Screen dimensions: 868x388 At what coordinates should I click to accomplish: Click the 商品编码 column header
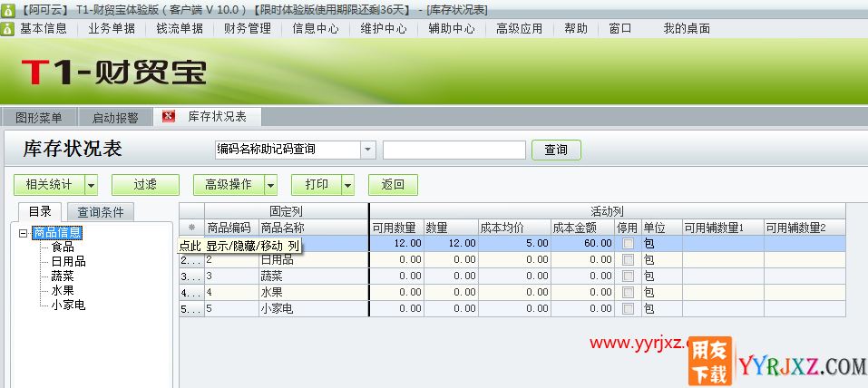pos(231,228)
